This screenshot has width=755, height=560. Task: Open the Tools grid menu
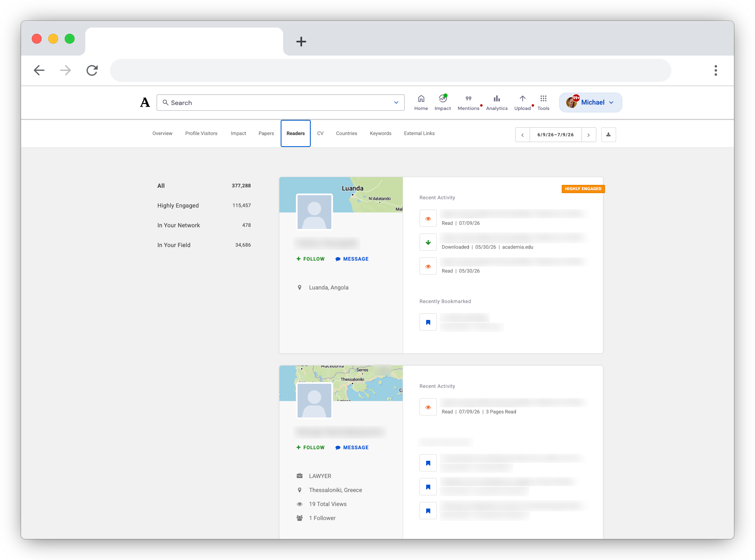tap(544, 103)
